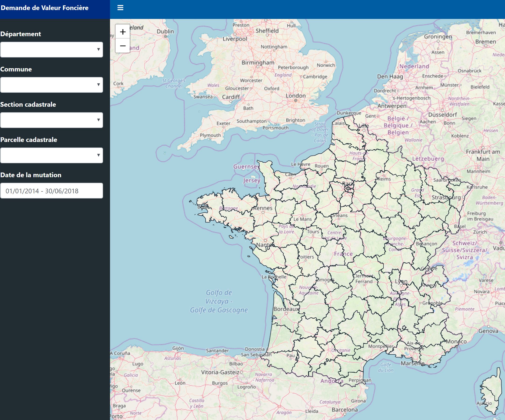505x420 pixels.
Task: Click the Marseille label on the map
Action: click(413, 363)
